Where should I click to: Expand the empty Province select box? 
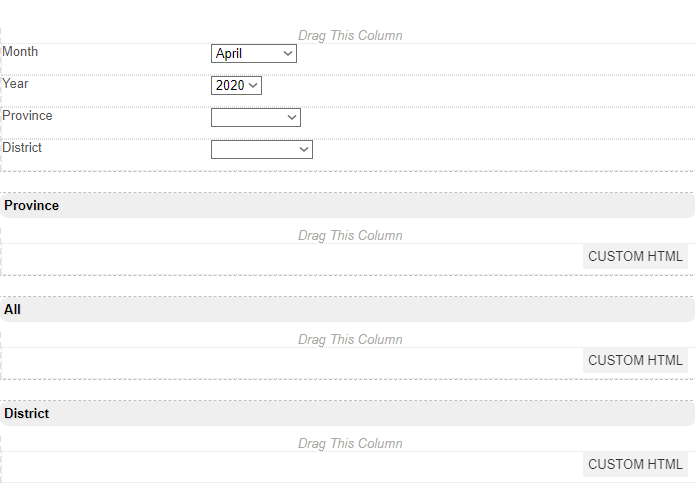click(x=256, y=118)
